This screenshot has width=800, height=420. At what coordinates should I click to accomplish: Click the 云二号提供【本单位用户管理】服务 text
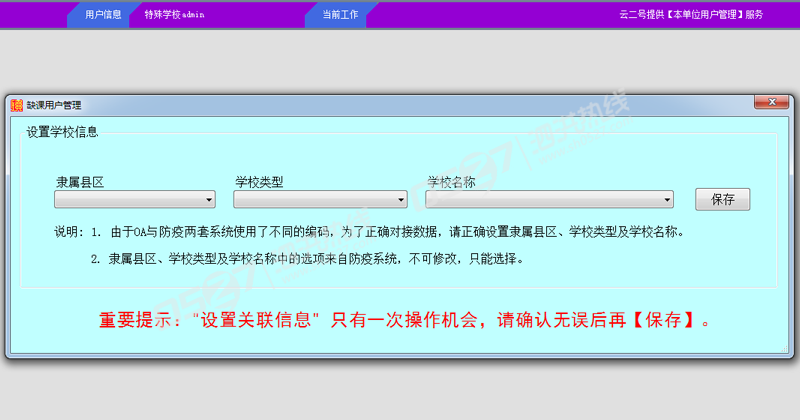691,15
